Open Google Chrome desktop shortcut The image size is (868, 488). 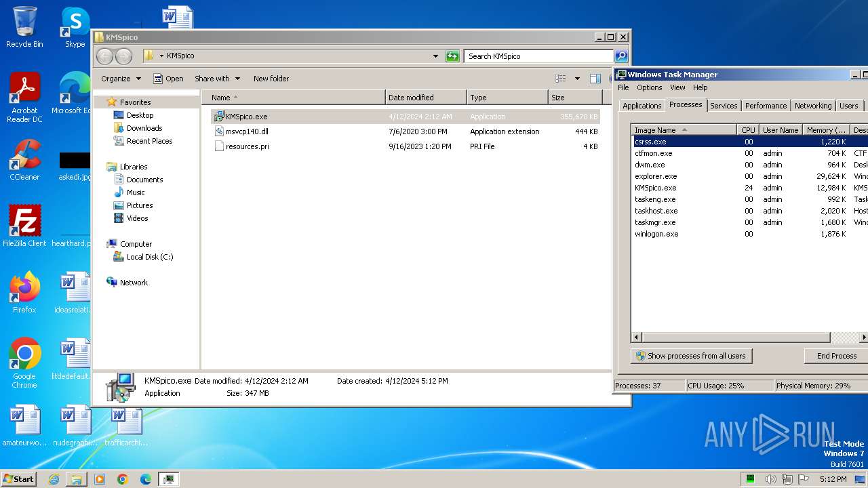(x=24, y=363)
